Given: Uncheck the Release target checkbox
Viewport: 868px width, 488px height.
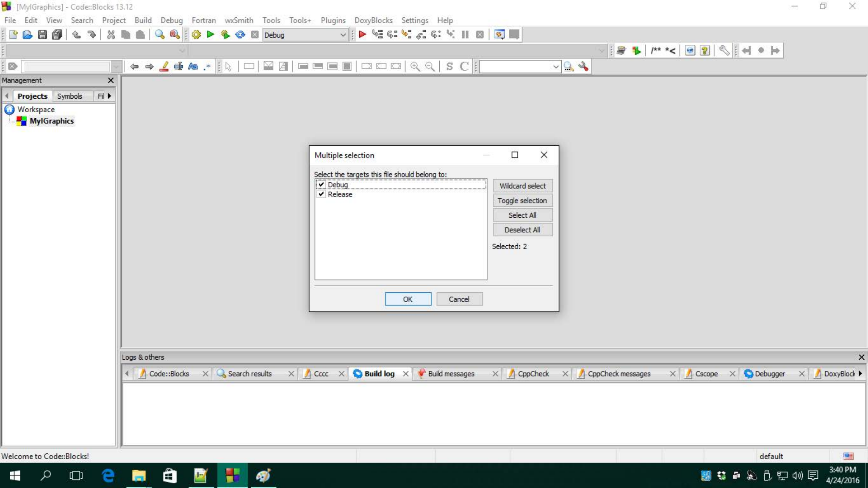Looking at the screenshot, I should [x=321, y=194].
